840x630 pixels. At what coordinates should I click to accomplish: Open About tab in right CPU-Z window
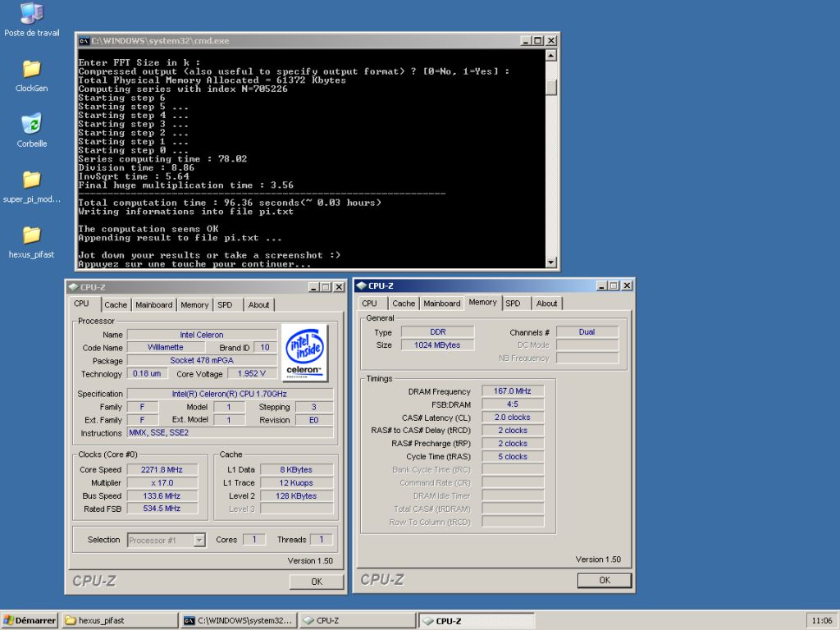click(x=546, y=304)
